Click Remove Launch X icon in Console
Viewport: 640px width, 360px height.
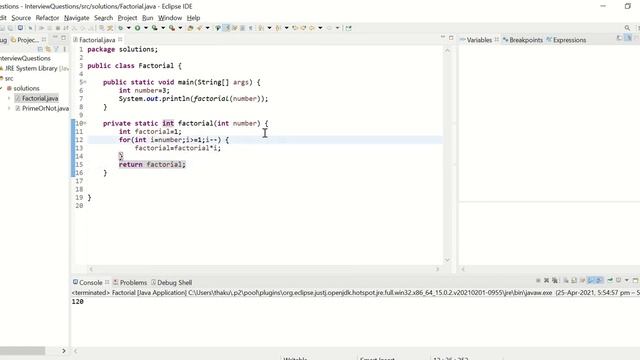[x=546, y=280]
